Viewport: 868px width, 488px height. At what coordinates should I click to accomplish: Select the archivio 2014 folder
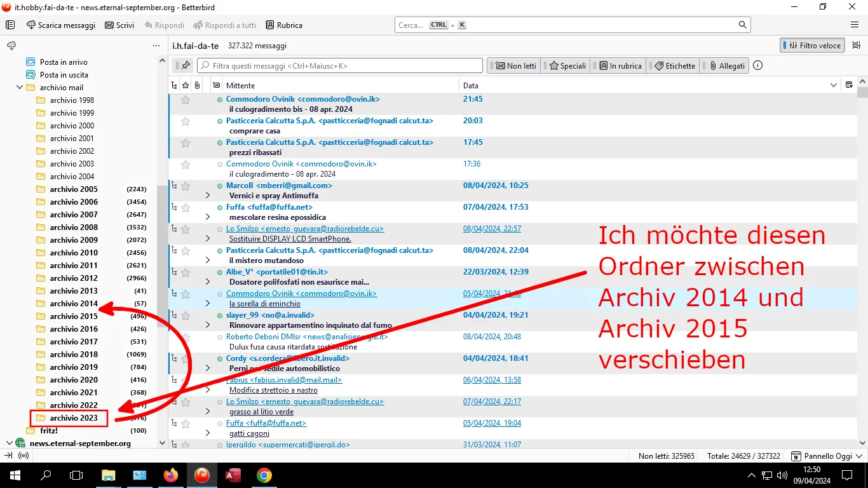coord(74,304)
